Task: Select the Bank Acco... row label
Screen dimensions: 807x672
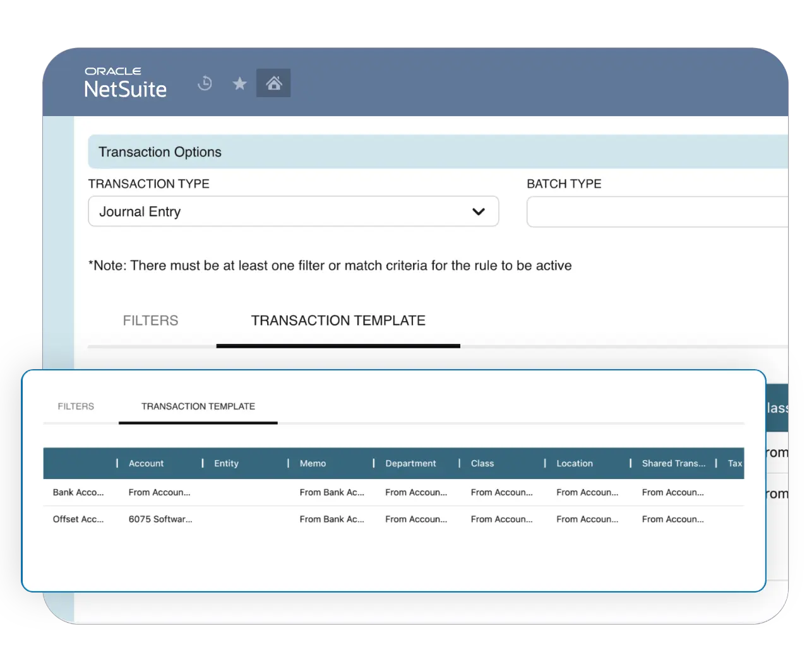Action: tap(78, 492)
